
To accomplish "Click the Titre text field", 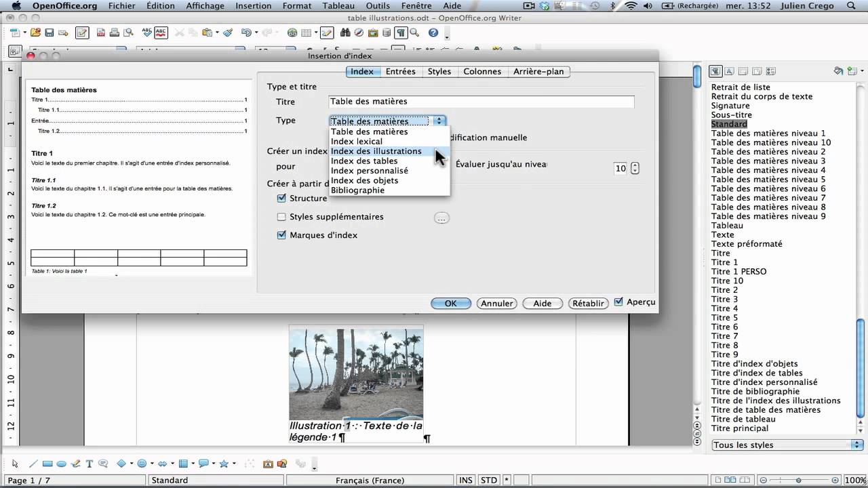I will point(481,102).
